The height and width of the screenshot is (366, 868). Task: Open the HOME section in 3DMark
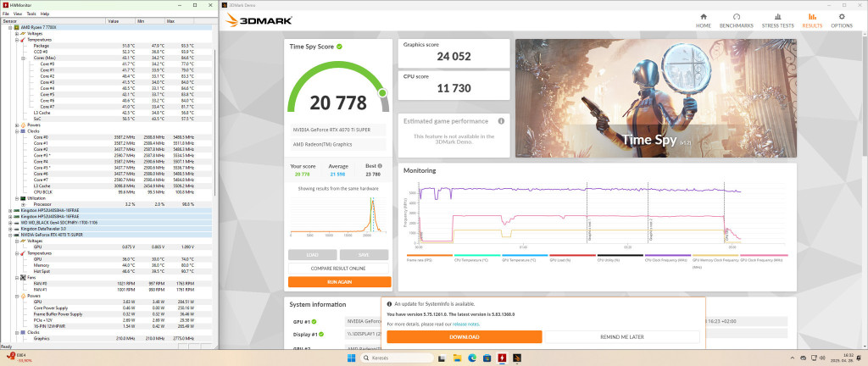tap(703, 19)
